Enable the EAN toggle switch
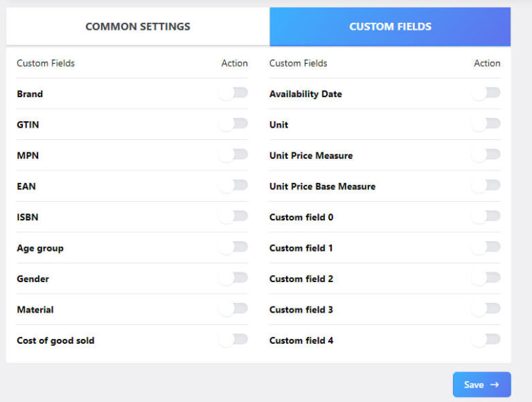Image resolution: width=532 pixels, height=402 pixels. 233,186
